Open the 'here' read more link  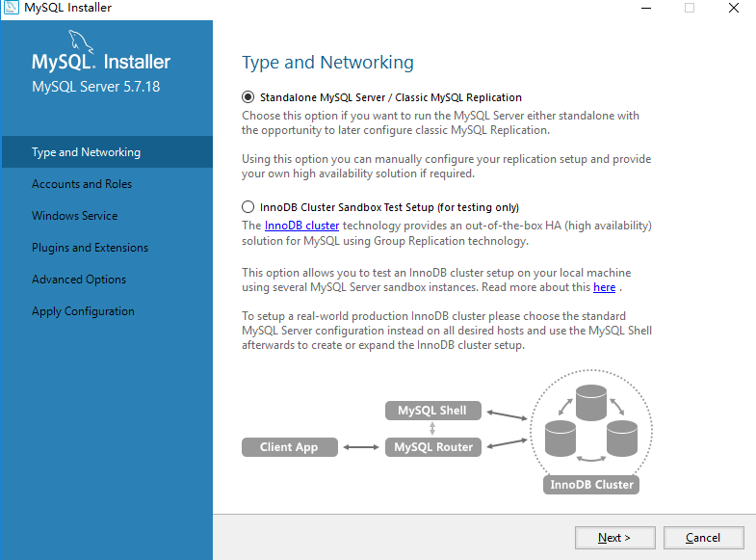tap(604, 287)
